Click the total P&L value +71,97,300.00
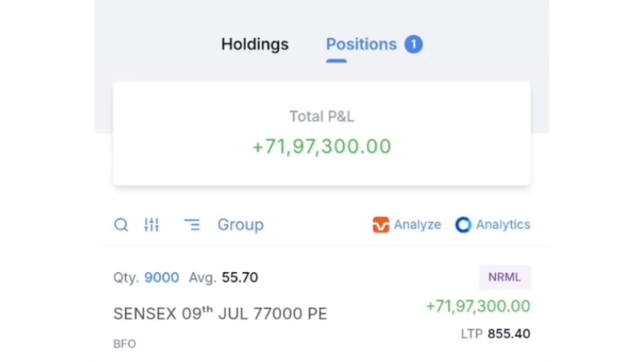The image size is (644, 362). [322, 146]
